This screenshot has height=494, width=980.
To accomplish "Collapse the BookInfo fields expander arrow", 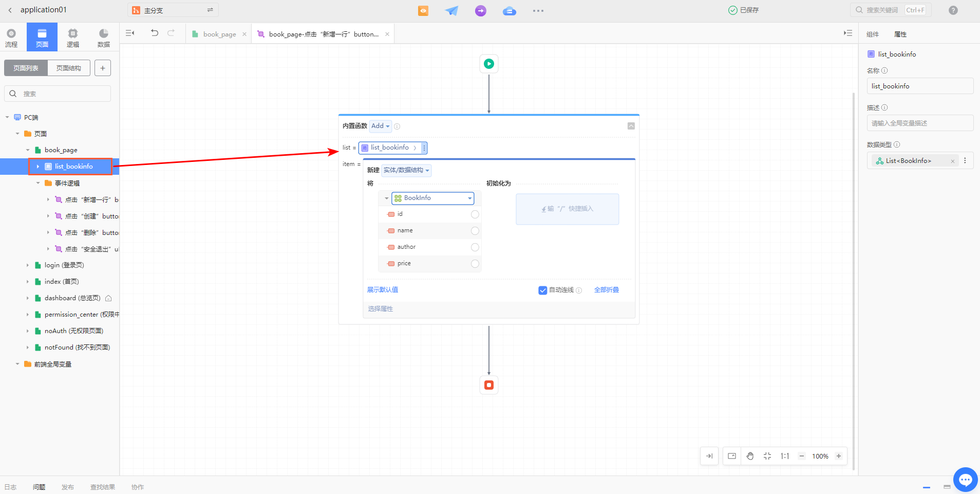I will (x=387, y=198).
